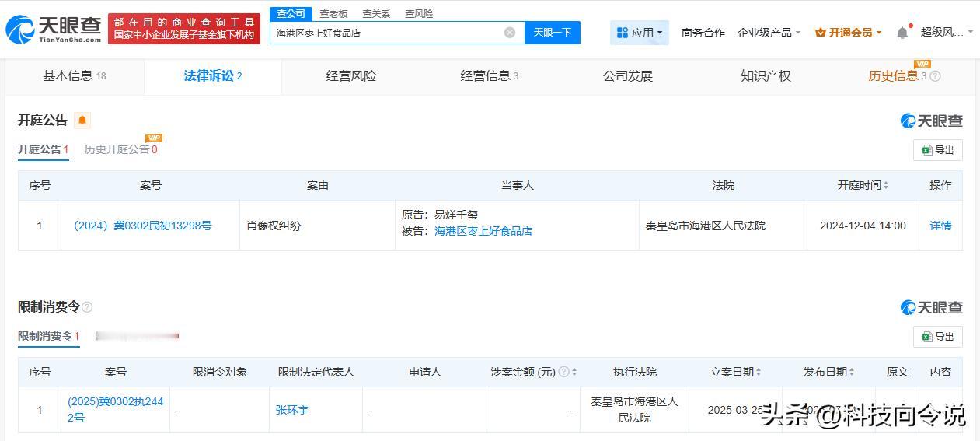Select the 法律诉讼 tab
980x441 pixels.
(x=213, y=76)
